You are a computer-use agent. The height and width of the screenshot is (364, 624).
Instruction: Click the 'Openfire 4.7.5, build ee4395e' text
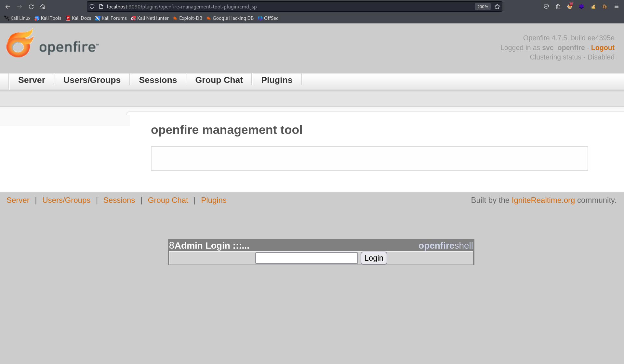point(569,38)
